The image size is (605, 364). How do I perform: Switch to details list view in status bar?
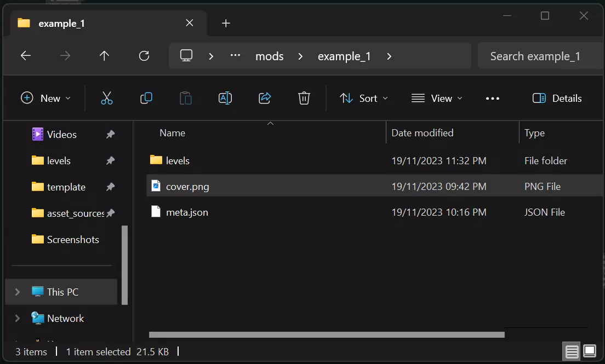pos(572,351)
